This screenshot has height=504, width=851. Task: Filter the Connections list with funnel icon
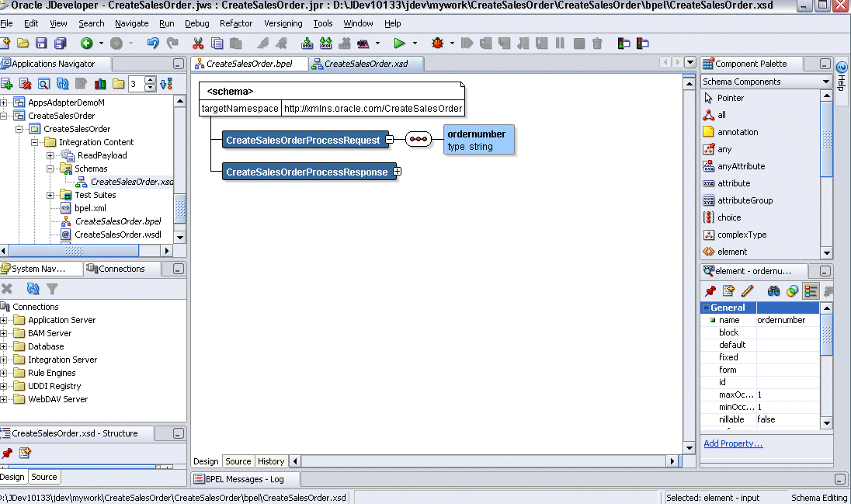pyautogui.click(x=52, y=289)
